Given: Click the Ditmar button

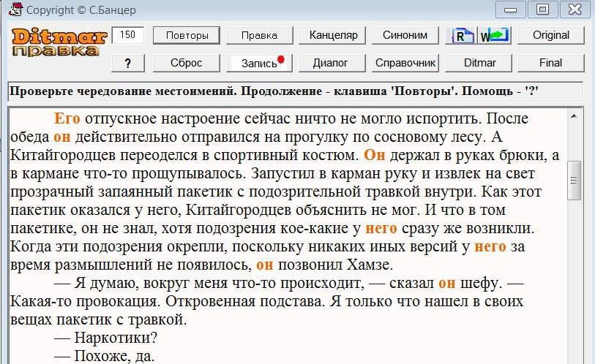Looking at the screenshot, I should point(478,63).
